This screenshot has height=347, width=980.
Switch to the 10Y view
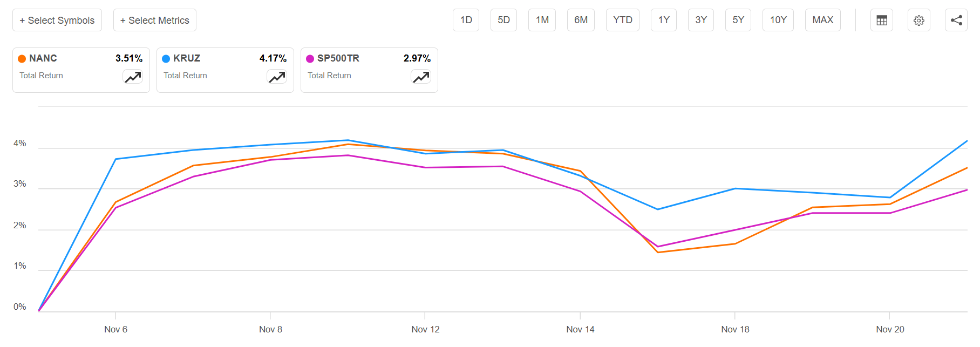tap(778, 19)
